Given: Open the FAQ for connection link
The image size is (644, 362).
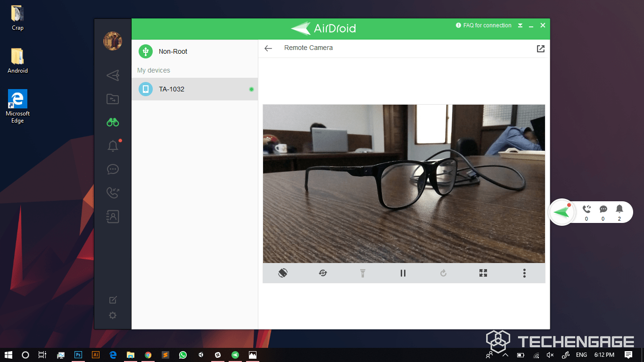Looking at the screenshot, I should pos(484,25).
